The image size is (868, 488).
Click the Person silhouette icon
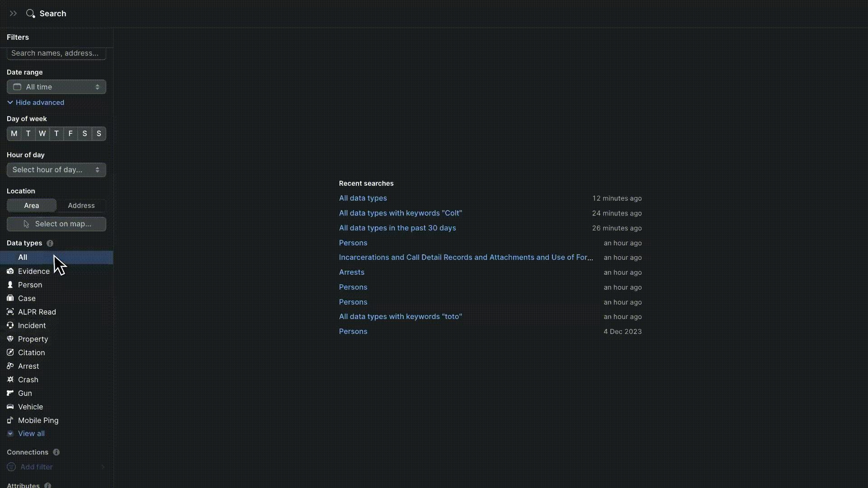coord(10,285)
